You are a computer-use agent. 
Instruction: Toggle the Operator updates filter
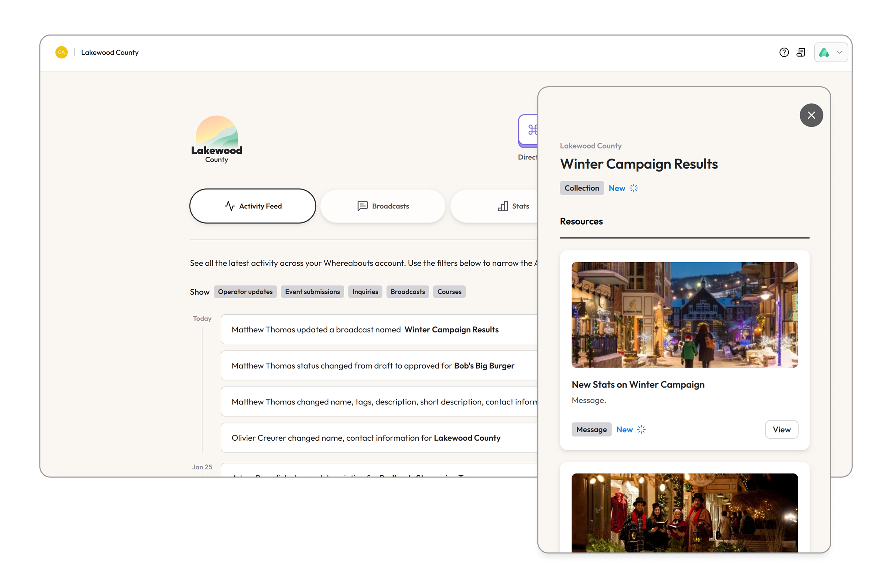coord(245,292)
